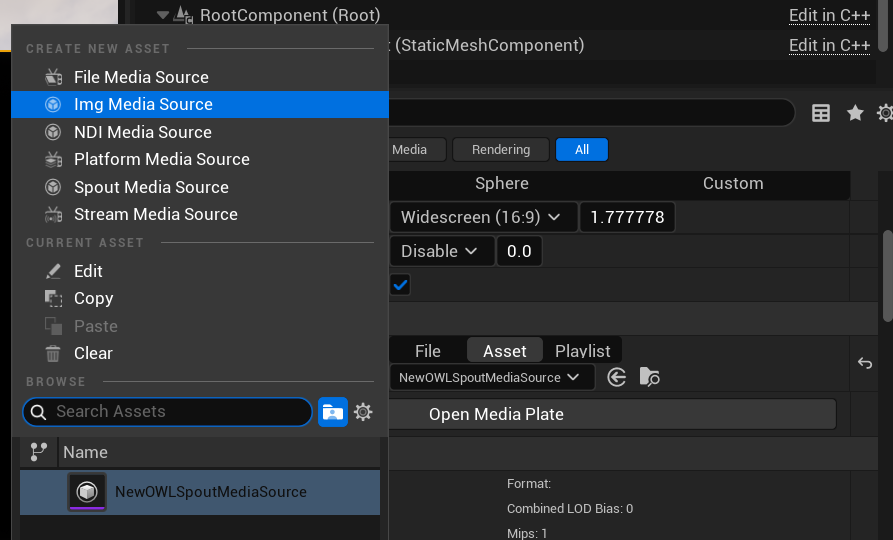This screenshot has height=540, width=893.
Task: Click the source control branch column icon
Action: click(39, 452)
